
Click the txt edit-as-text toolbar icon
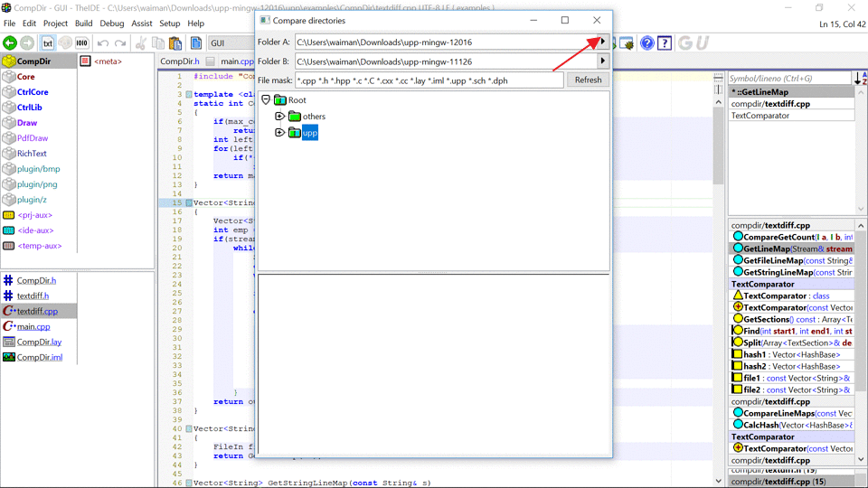click(x=47, y=42)
